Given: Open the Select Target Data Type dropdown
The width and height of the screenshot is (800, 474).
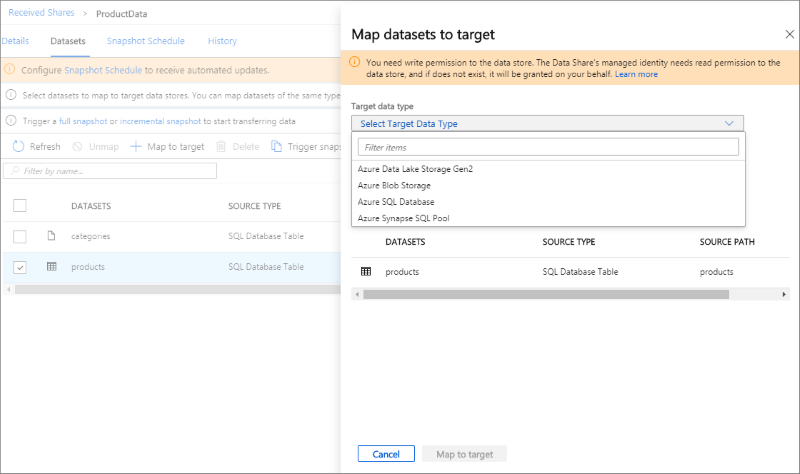Looking at the screenshot, I should point(547,123).
